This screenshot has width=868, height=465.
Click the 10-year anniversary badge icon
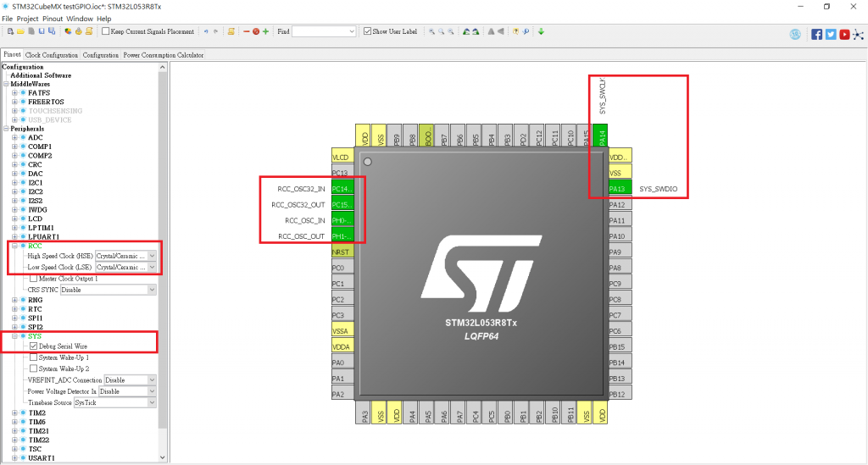(795, 34)
